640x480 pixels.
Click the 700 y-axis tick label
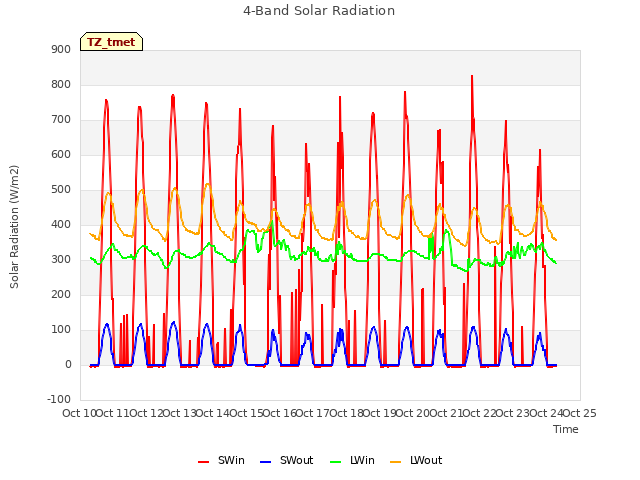tap(61, 120)
